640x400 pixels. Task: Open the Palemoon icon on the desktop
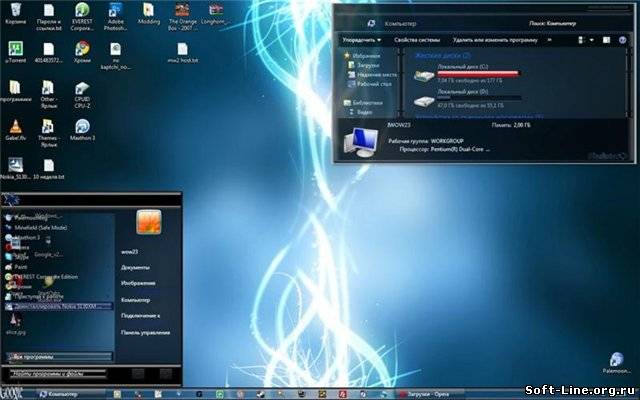[x=619, y=361]
